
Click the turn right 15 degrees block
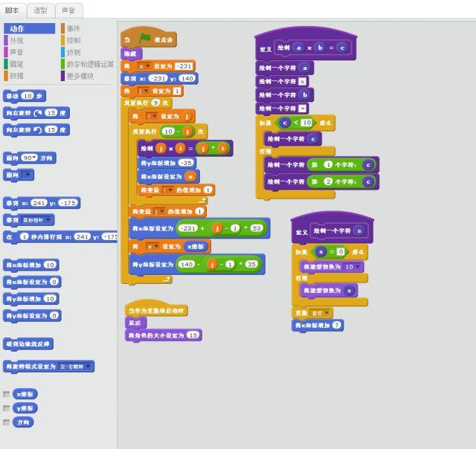click(x=36, y=113)
